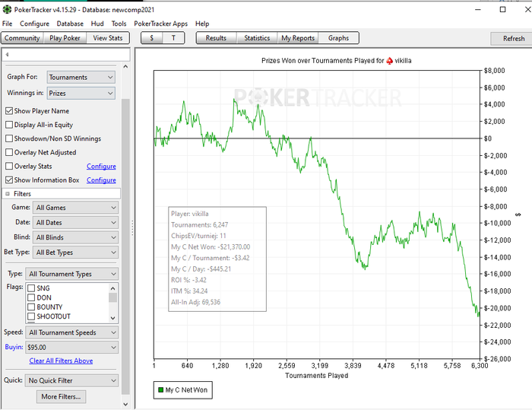
Task: Open Bet Type All Bet Types dropdown
Action: pyautogui.click(x=76, y=253)
